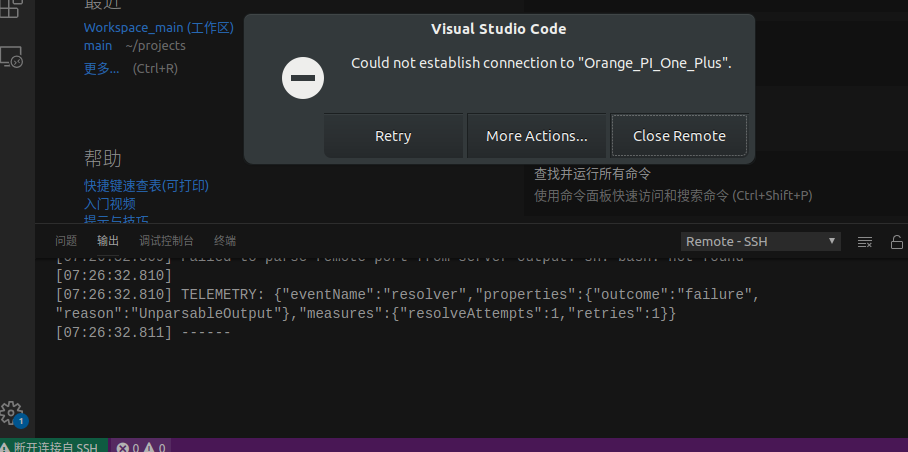Open the Manage gear icon

12,413
